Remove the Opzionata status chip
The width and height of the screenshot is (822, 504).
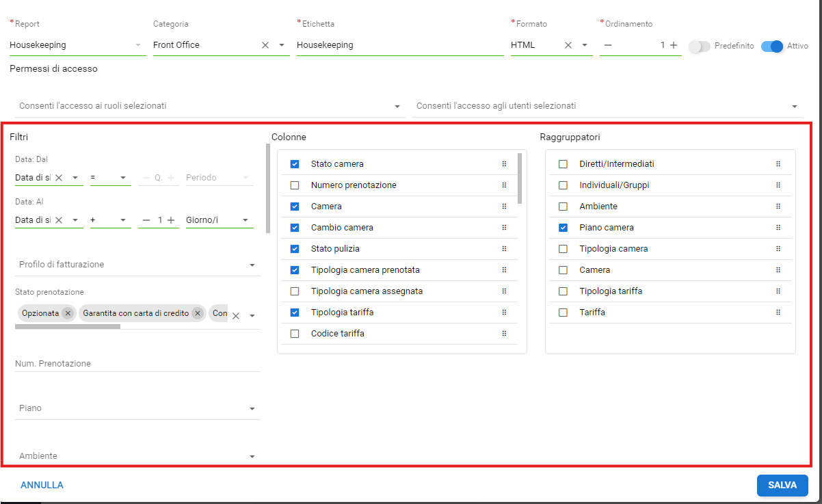tap(67, 313)
